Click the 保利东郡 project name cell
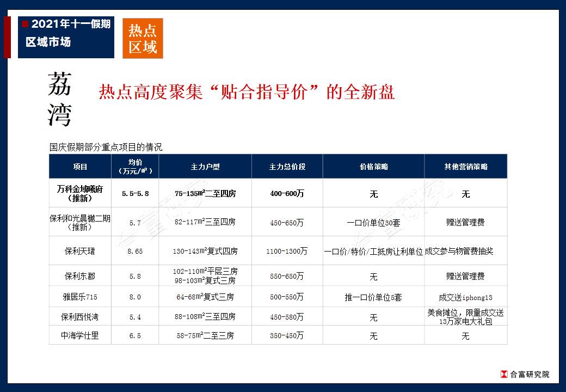 tap(80, 276)
